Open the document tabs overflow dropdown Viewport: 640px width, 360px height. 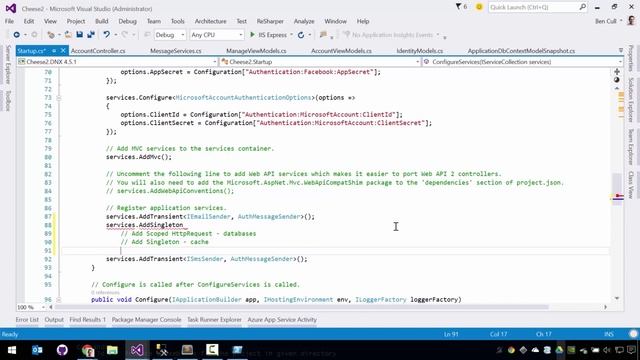coord(621,51)
